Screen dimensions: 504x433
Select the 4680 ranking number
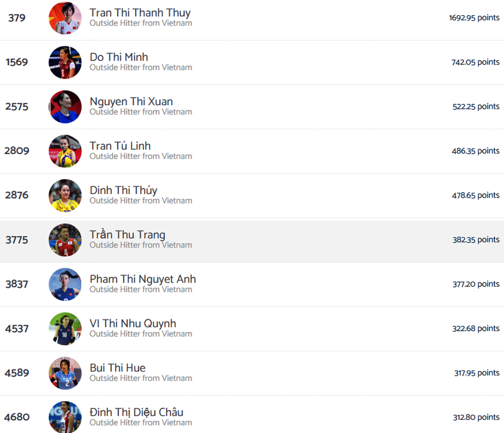(x=17, y=417)
